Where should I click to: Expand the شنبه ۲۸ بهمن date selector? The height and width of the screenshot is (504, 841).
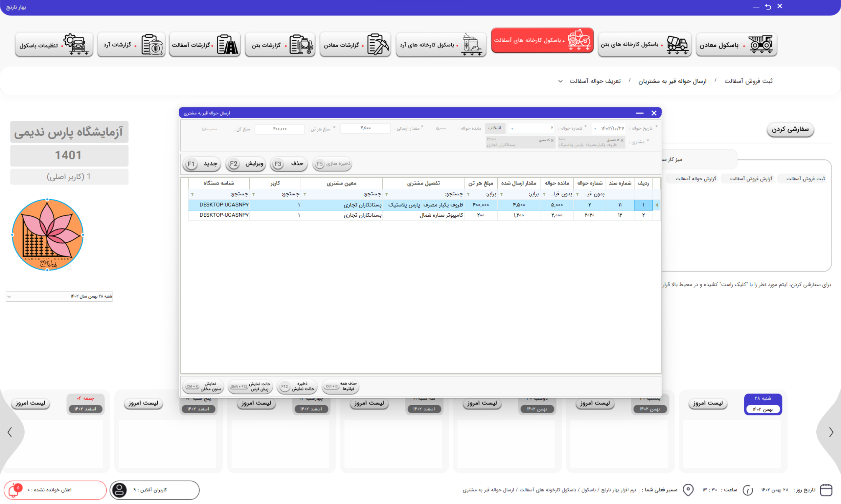(x=9, y=296)
